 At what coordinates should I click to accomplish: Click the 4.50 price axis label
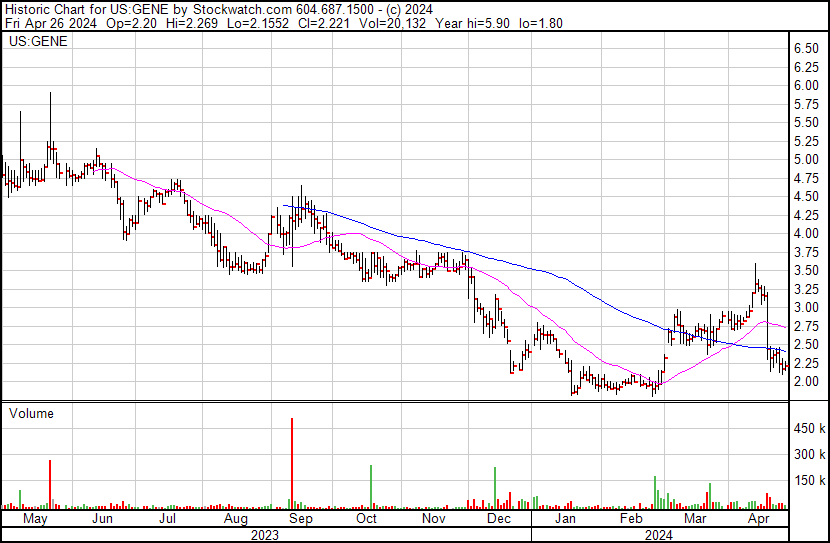coord(806,196)
